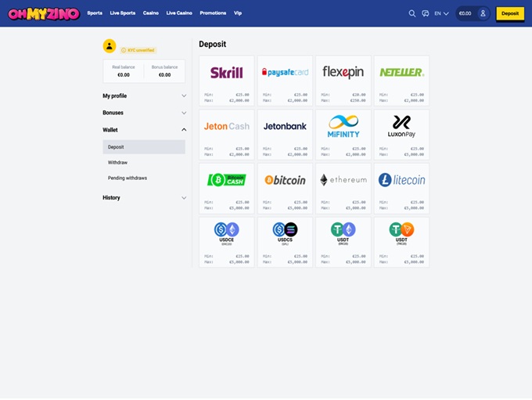The height and width of the screenshot is (400, 532).
Task: Expand the History section
Action: click(x=144, y=197)
